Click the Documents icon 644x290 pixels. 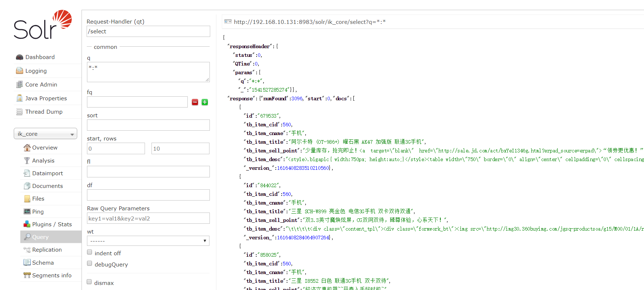click(x=27, y=186)
